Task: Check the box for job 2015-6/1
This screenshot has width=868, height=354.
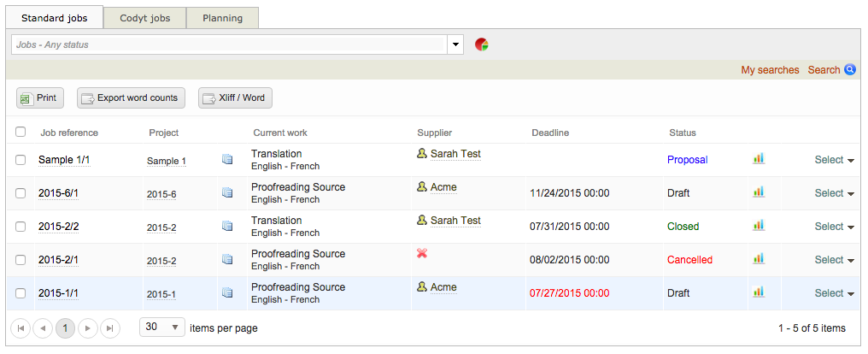Action: point(21,193)
